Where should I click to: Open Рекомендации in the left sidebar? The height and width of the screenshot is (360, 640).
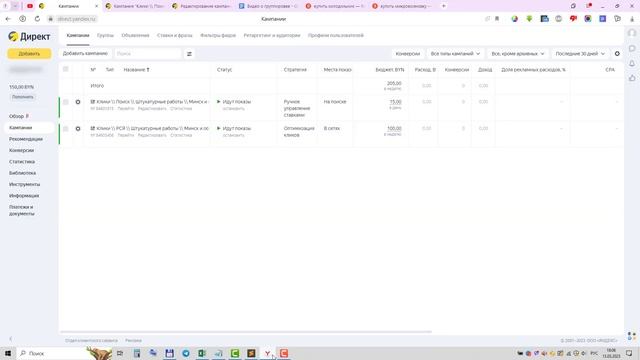[x=26, y=139]
